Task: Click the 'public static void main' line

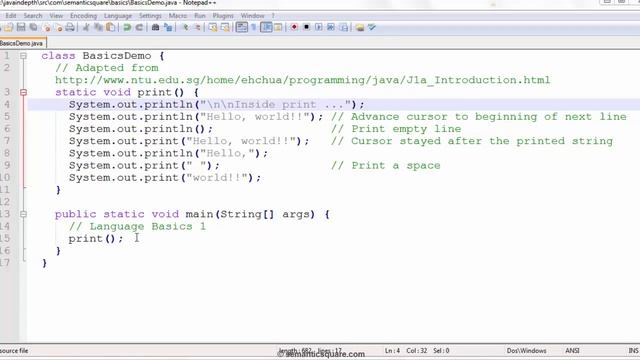Action: coord(192,214)
